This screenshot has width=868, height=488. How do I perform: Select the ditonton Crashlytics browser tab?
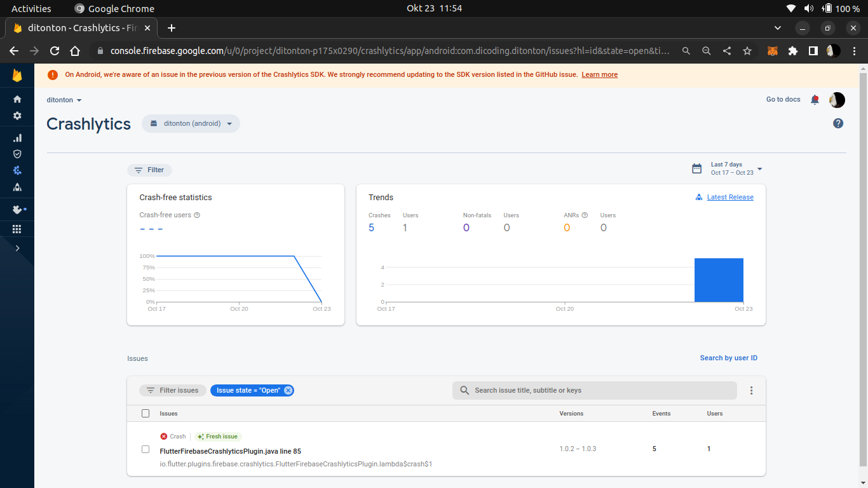76,28
